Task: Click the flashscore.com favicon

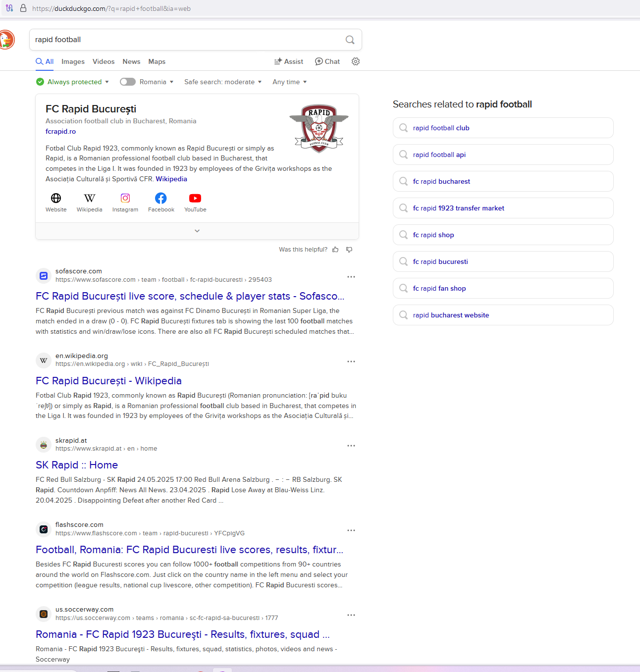Action: tap(44, 529)
